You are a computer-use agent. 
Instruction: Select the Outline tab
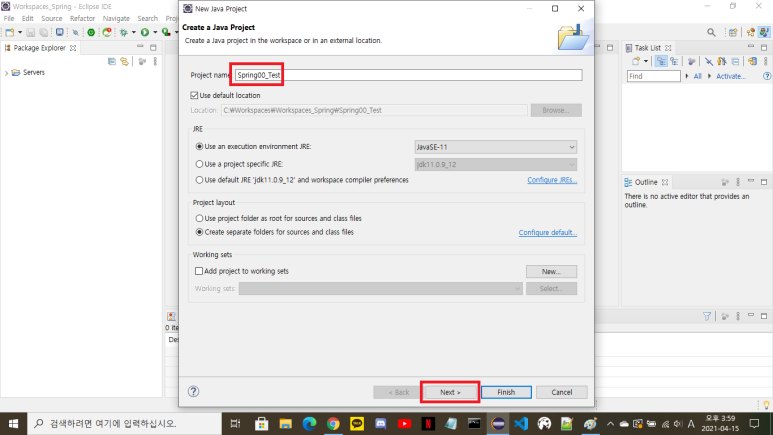coord(646,182)
